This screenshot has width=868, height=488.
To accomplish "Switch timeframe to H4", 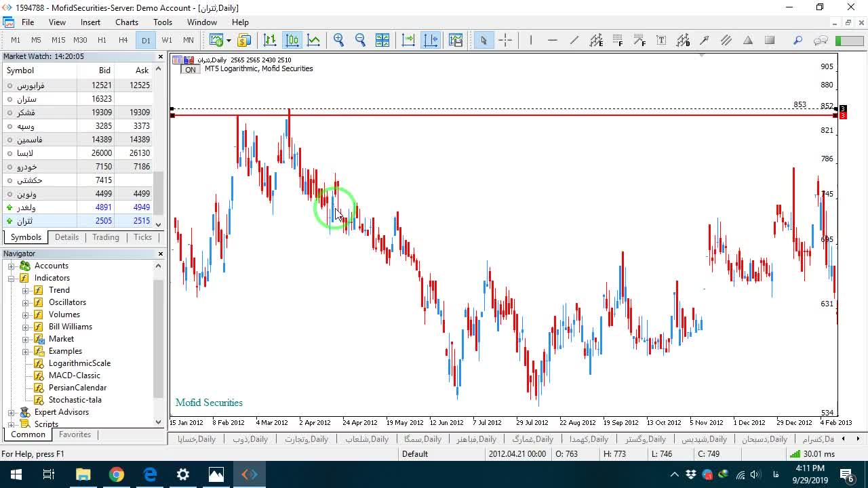I will pyautogui.click(x=123, y=40).
